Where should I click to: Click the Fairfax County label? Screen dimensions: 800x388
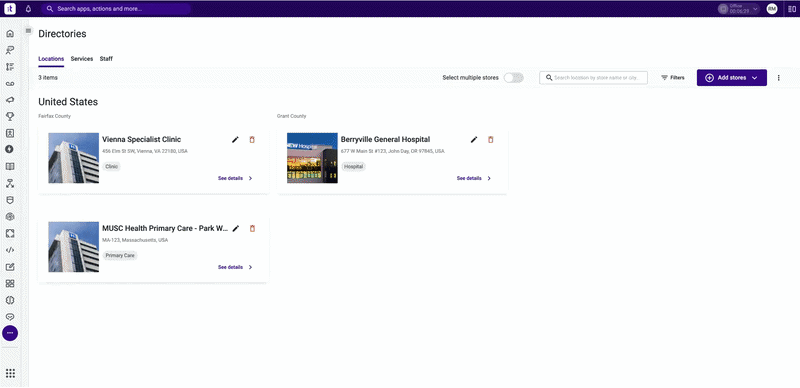55,116
